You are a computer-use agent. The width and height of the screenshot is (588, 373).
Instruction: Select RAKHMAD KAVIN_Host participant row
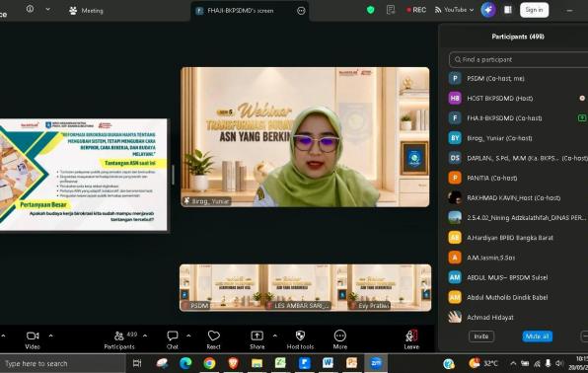[518, 197]
